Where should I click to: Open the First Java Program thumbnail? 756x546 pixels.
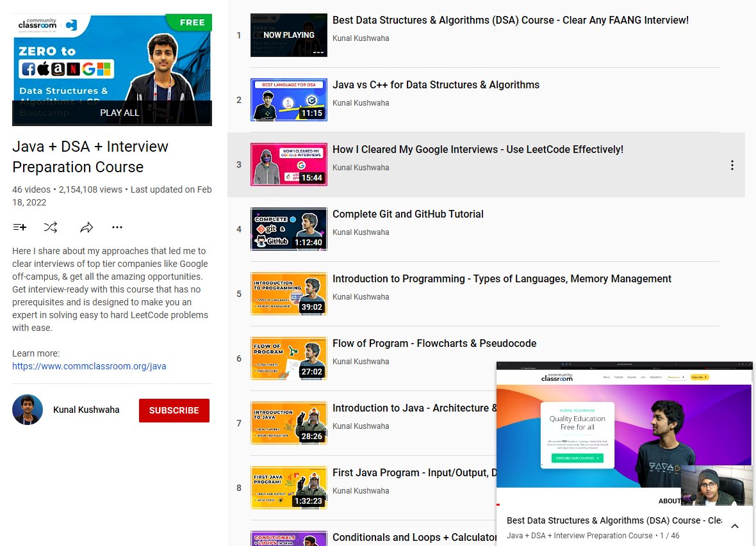[x=289, y=487]
